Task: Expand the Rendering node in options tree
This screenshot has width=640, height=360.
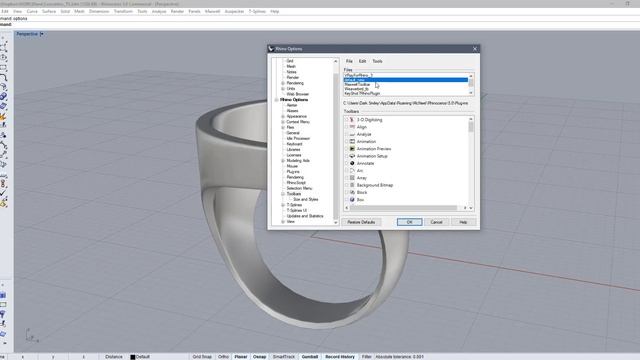Action: [283, 83]
